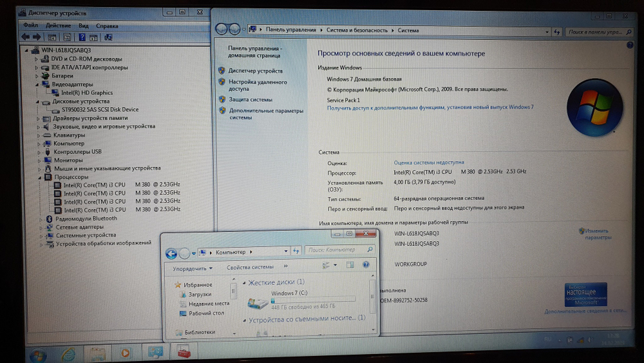Click Панель управления - домашняя страница link

[254, 52]
